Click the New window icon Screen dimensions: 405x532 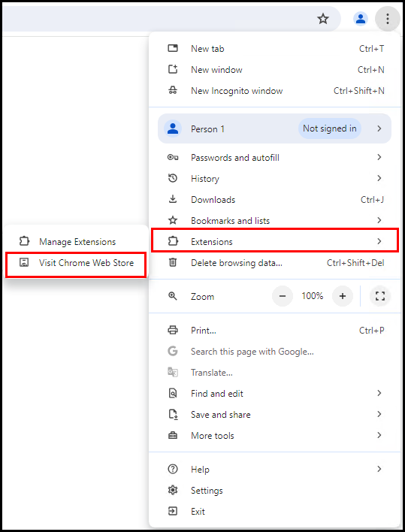173,69
